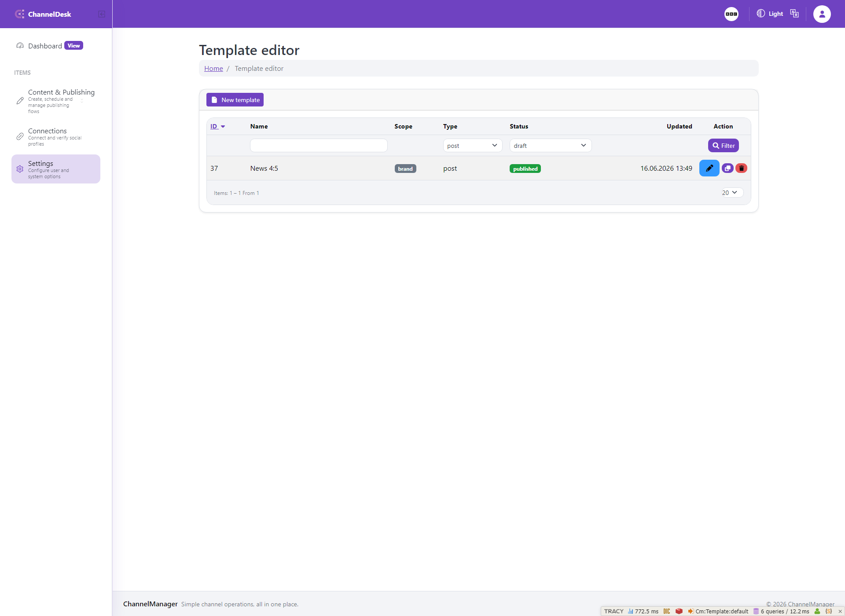This screenshot has width=845, height=616.
Task: Open the Tracy Redis cube panel
Action: click(679, 611)
